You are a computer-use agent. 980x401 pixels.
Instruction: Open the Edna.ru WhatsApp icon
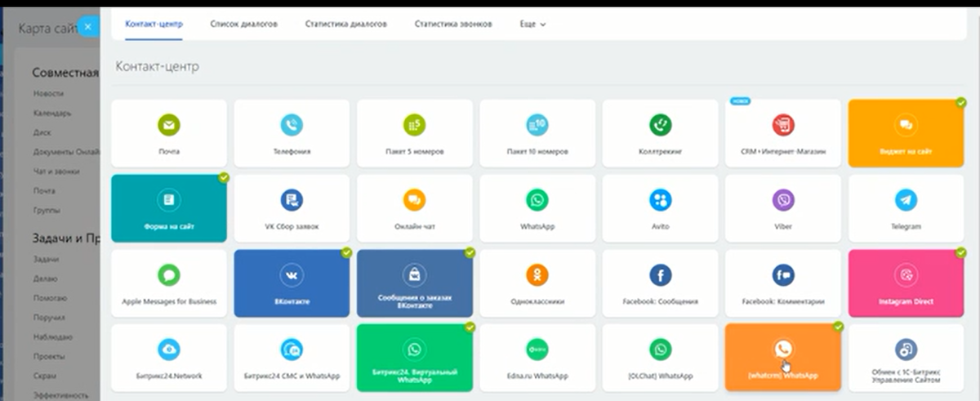coord(537,350)
